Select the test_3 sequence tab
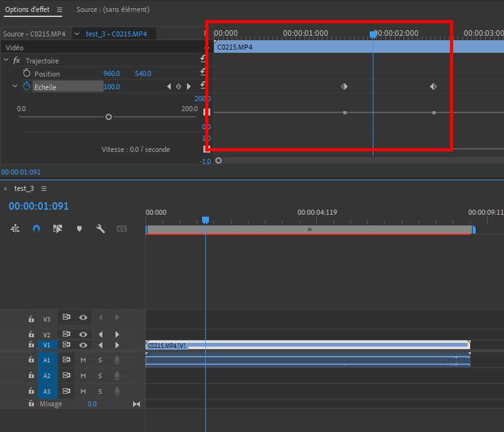 (x=24, y=188)
